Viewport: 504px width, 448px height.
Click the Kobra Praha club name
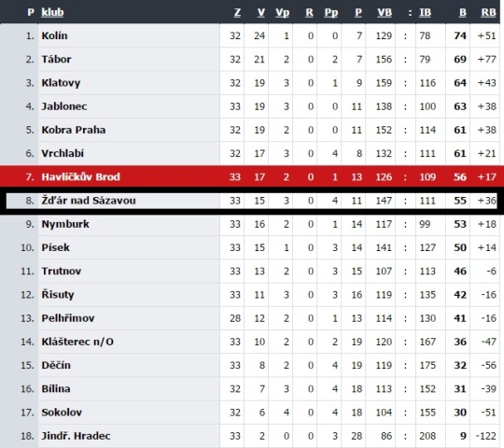pyautogui.click(x=74, y=130)
